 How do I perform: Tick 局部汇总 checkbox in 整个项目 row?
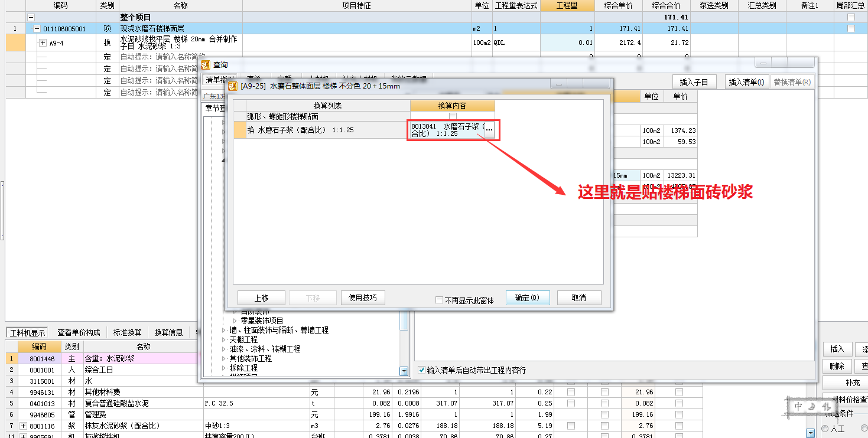click(x=851, y=17)
